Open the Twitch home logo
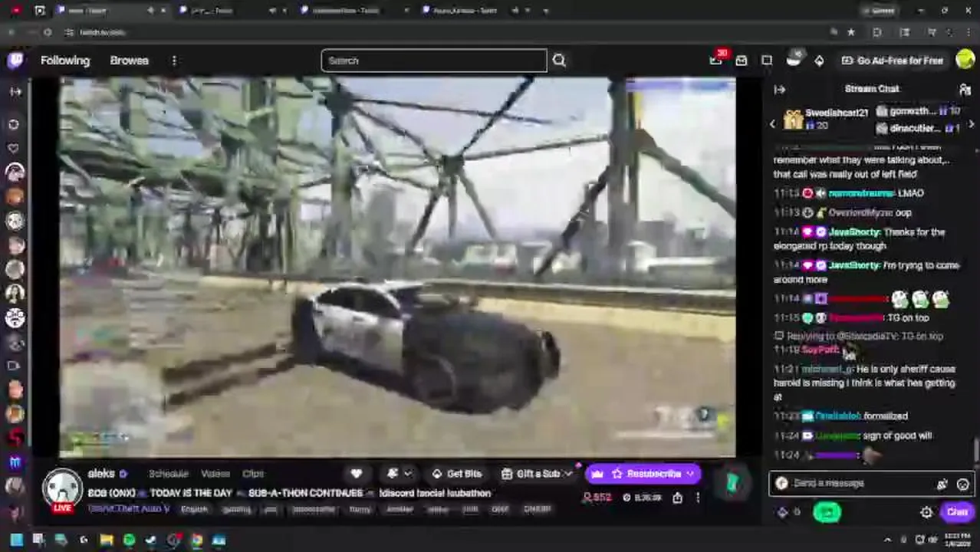The image size is (980, 552). click(15, 61)
